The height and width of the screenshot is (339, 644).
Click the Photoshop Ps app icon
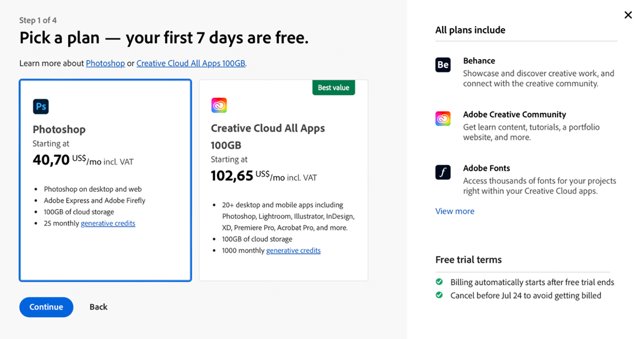coord(41,106)
